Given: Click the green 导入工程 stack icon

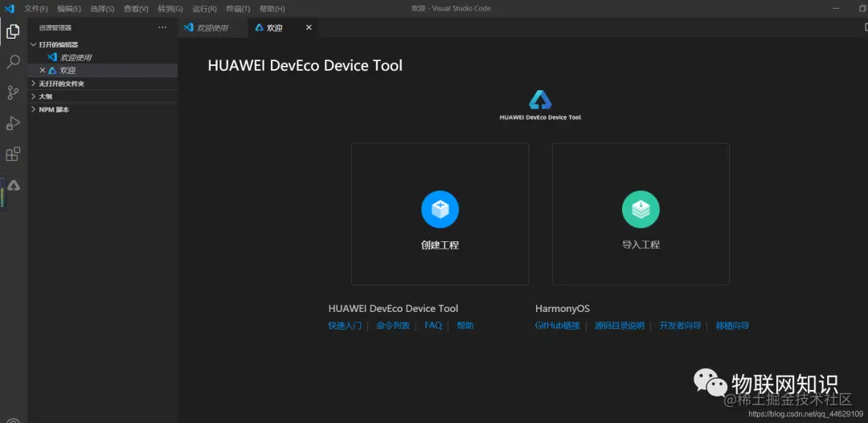Looking at the screenshot, I should point(641,209).
